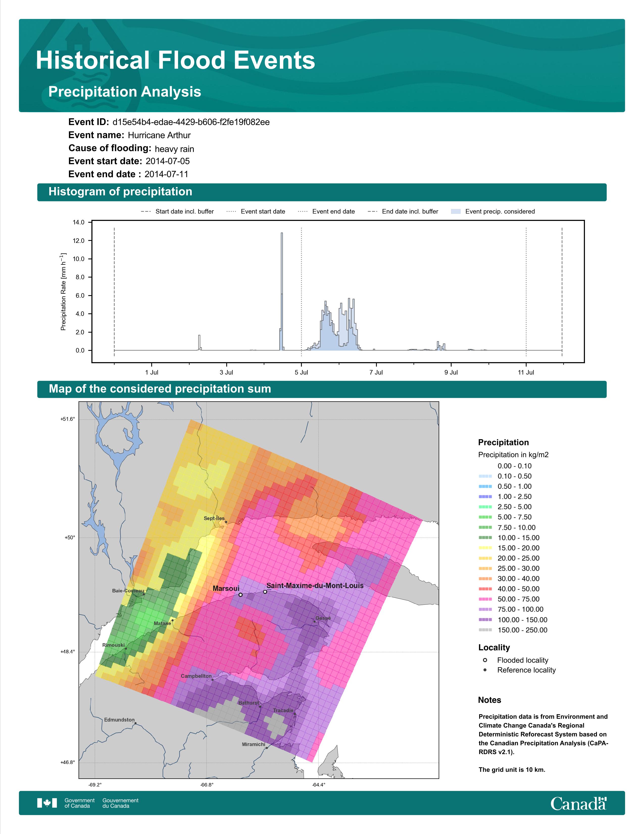
Task: Click the 10.00 - 15.00 legend swatch
Action: tap(485, 538)
